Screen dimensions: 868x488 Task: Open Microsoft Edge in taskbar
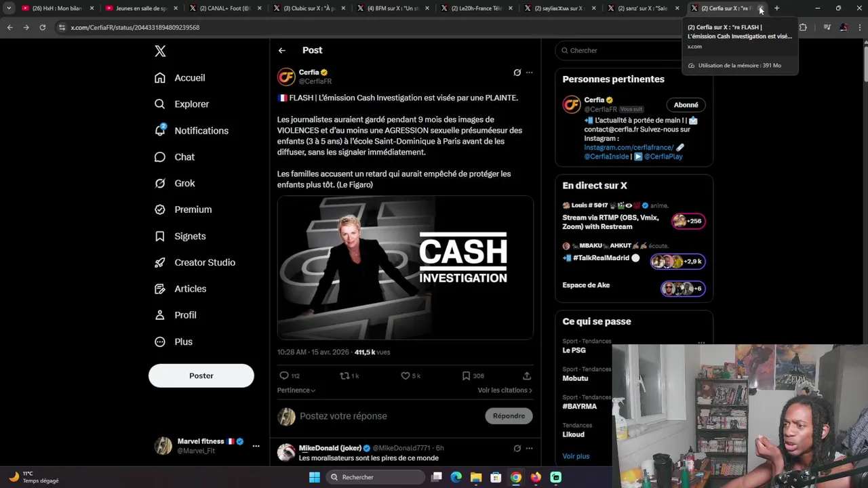coord(456,478)
